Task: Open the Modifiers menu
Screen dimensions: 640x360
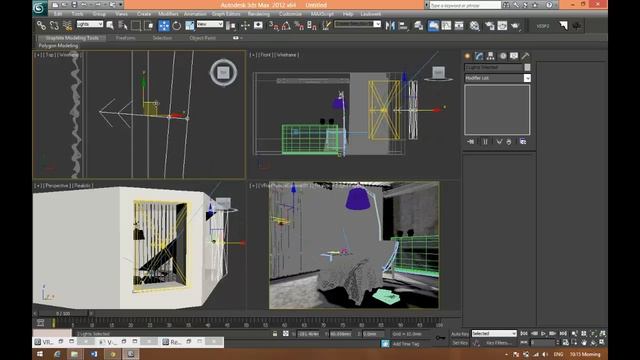Action: [168, 14]
